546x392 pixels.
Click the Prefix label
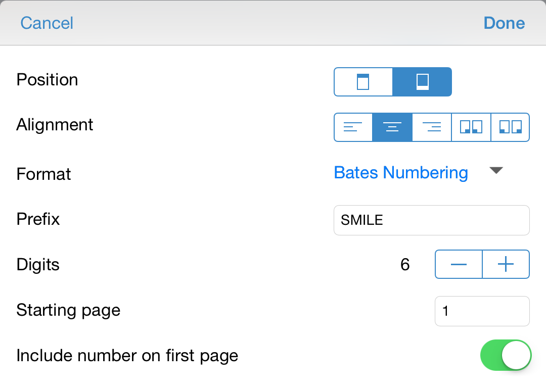(38, 219)
